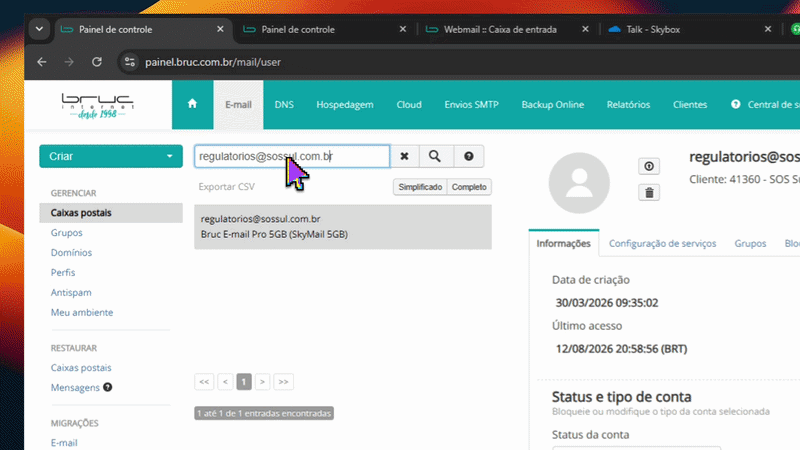Click 'Status e tipo de conta' heading
Image resolution: width=800 pixels, height=450 pixels.
pos(621,396)
